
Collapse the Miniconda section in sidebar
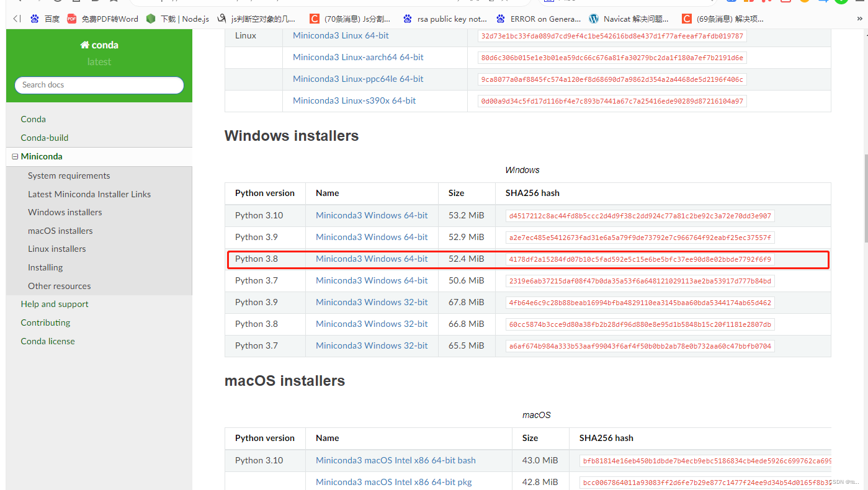tap(15, 156)
